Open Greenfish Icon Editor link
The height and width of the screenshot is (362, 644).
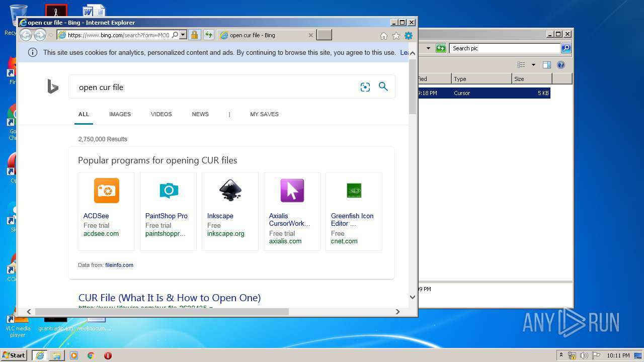coord(352,220)
